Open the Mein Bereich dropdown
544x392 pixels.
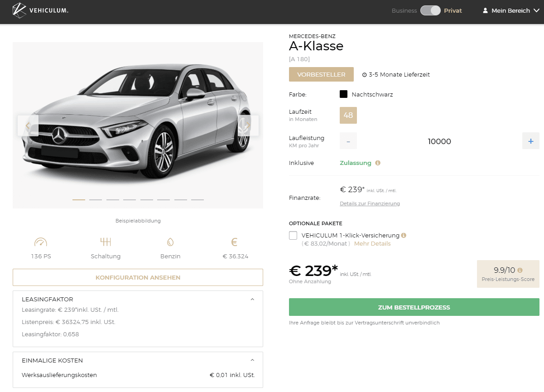(511, 10)
